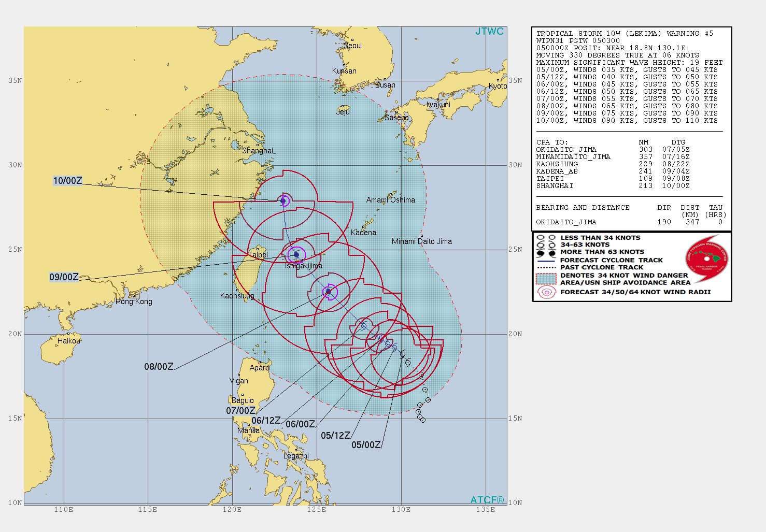Click the Shanghai city label

pos(258,151)
